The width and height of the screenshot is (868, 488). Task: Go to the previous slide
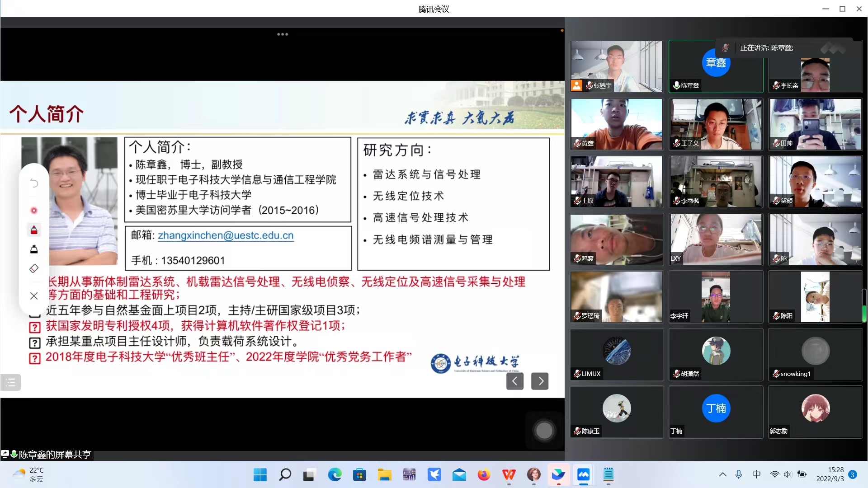pos(514,381)
